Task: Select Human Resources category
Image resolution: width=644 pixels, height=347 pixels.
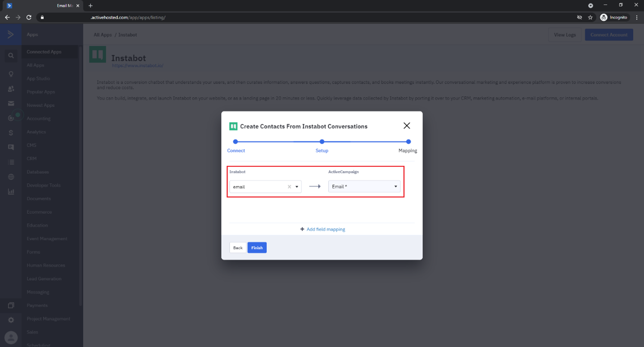Action: click(x=46, y=265)
